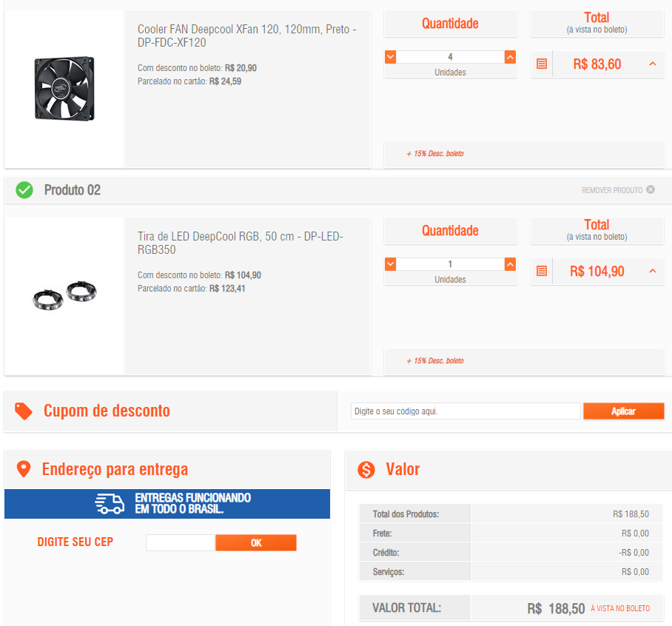Open price details list icon for R$ 83,60
The image size is (672, 626).
[542, 64]
